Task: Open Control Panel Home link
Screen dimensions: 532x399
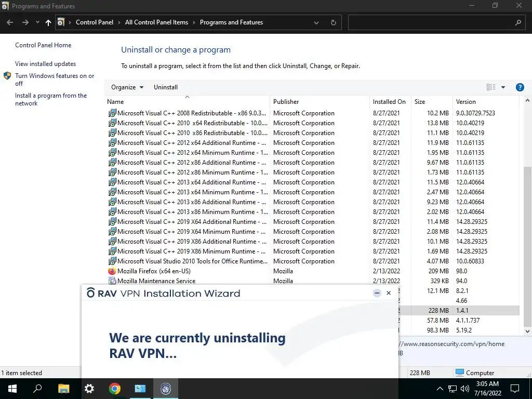Action: (x=43, y=45)
